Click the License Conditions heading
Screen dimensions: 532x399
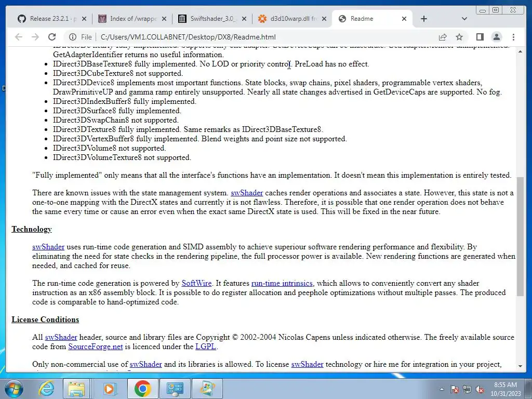click(45, 320)
